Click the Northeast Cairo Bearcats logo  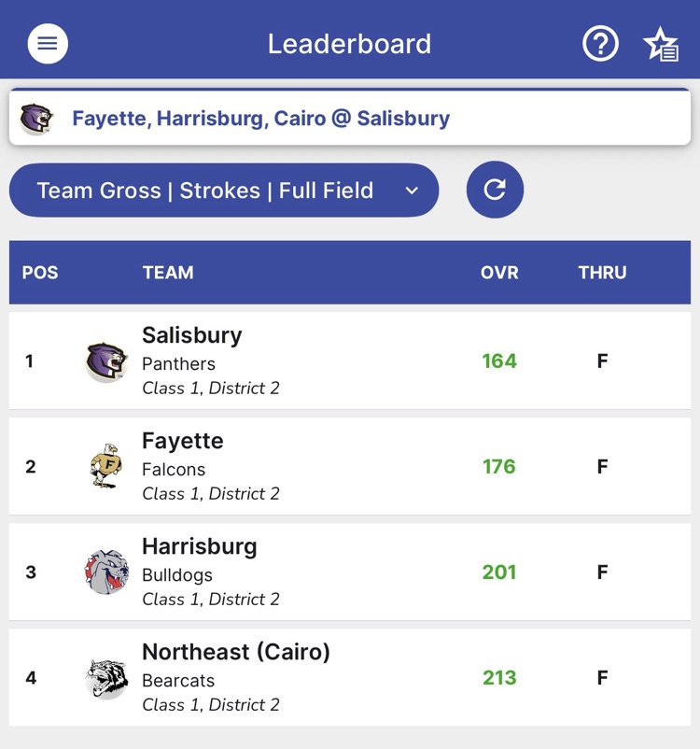pyautogui.click(x=105, y=677)
